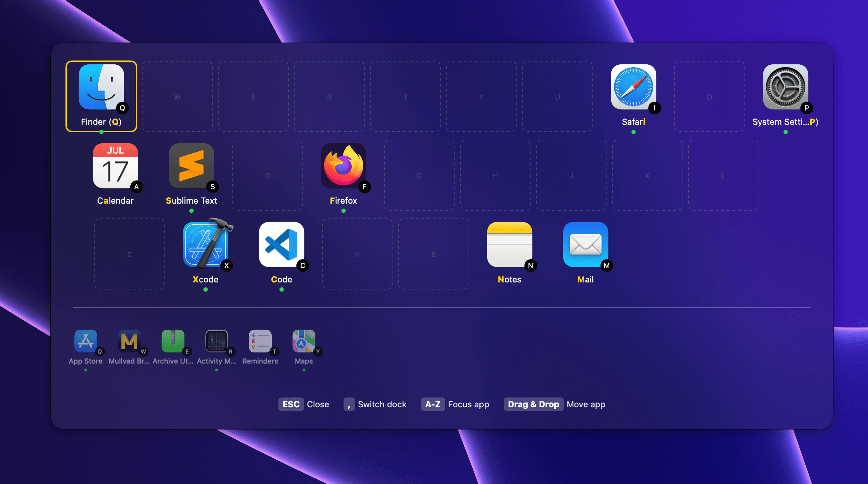Select the empty K key slot
The width and height of the screenshot is (868, 484).
(x=648, y=175)
